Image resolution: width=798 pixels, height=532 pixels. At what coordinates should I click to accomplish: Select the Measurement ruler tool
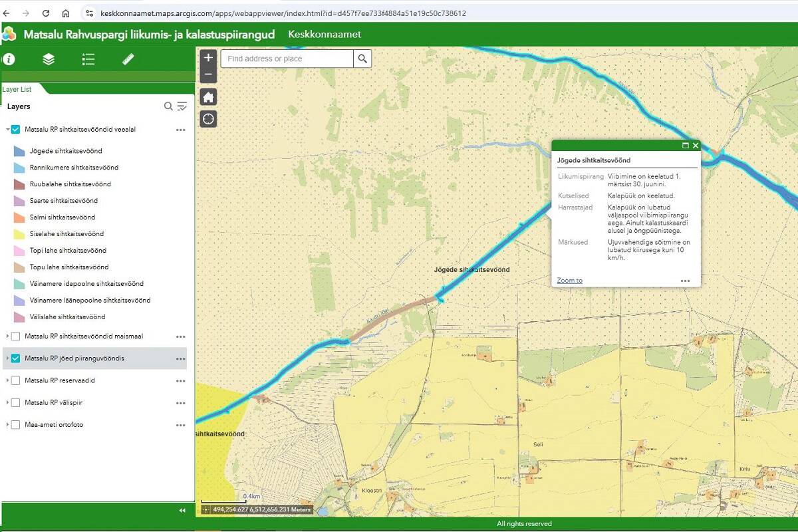pos(128,59)
